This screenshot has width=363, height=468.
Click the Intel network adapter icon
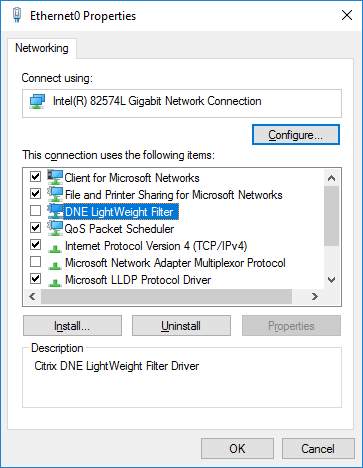click(37, 101)
